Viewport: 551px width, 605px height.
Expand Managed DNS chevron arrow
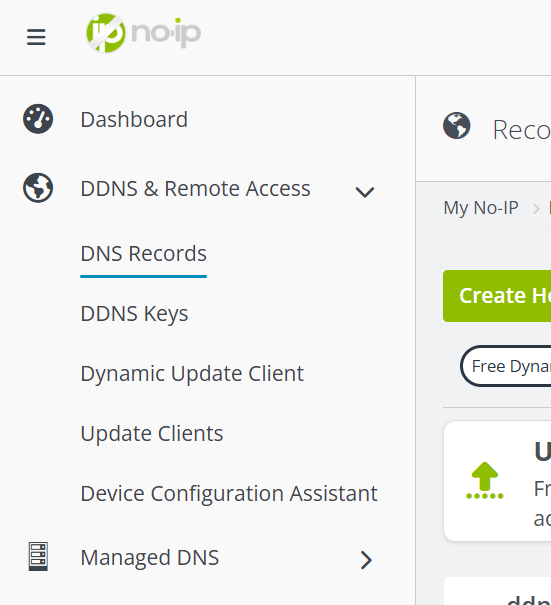point(366,560)
